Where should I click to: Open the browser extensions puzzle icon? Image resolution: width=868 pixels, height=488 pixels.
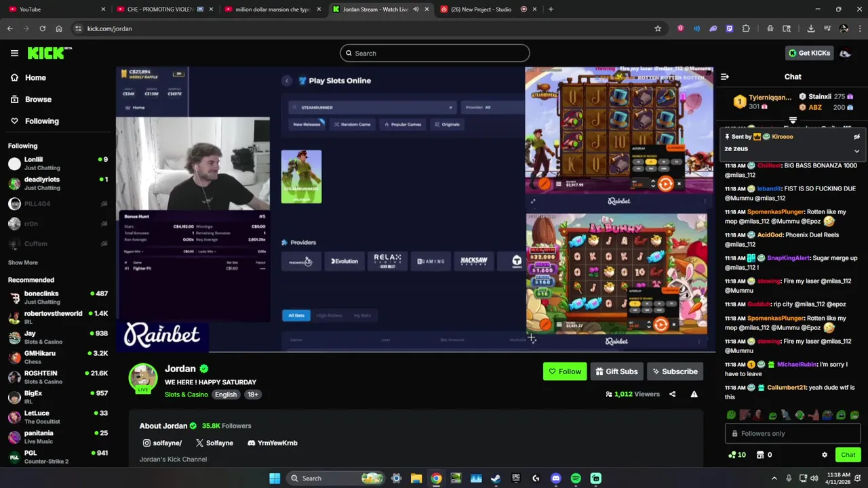tap(746, 28)
